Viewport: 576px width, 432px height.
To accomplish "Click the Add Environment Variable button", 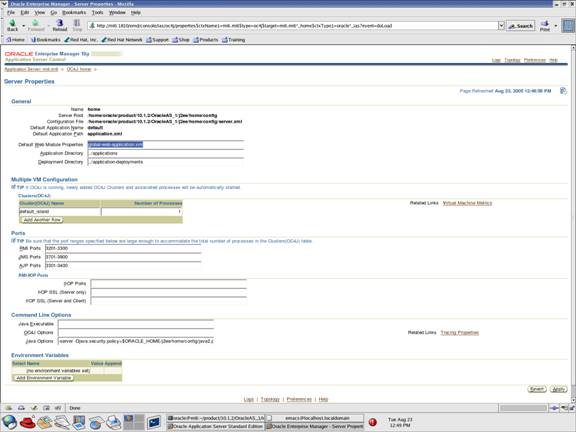I will tap(44, 378).
